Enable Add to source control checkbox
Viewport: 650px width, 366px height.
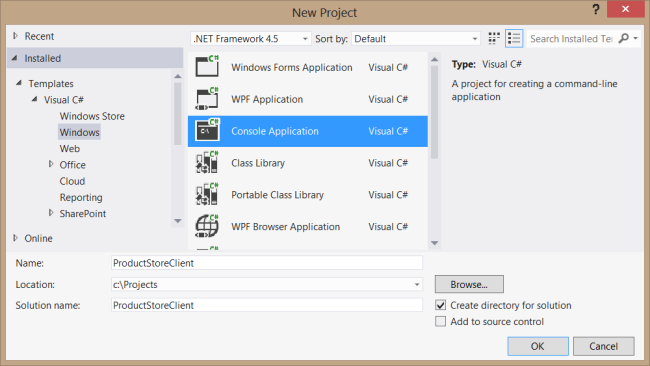pos(441,321)
